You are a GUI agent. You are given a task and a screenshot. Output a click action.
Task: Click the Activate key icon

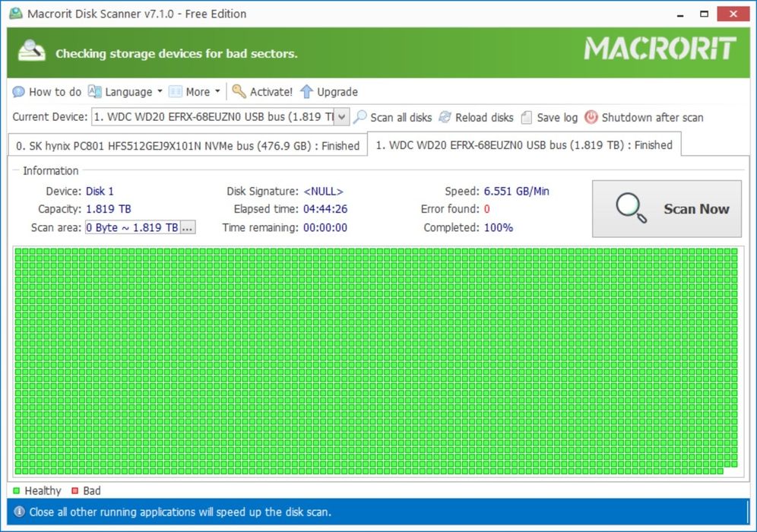click(239, 91)
